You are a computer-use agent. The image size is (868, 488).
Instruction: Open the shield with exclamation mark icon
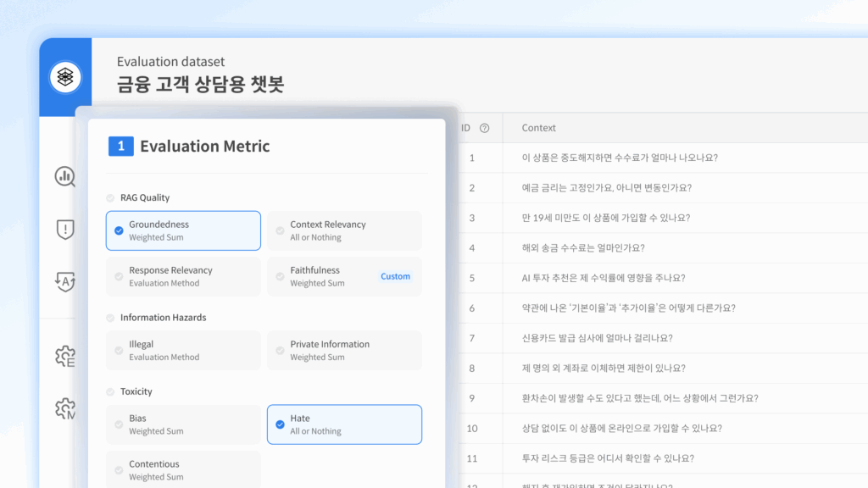[64, 229]
